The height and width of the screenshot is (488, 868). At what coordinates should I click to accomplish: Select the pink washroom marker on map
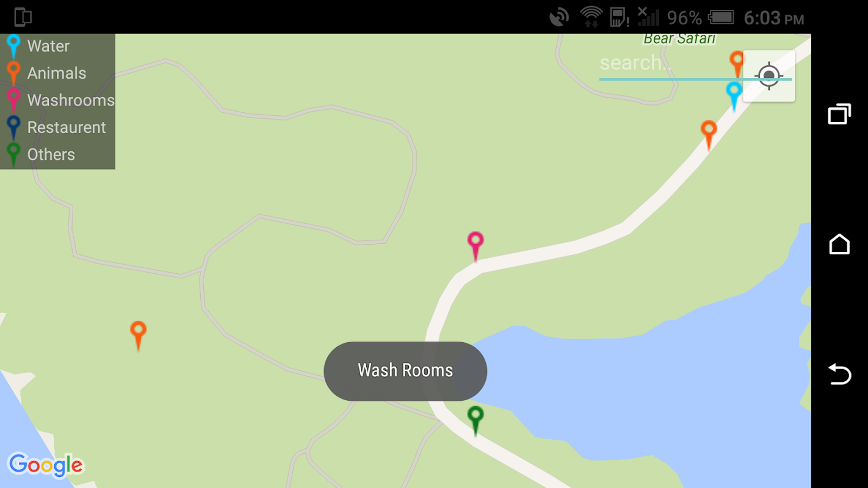click(476, 246)
